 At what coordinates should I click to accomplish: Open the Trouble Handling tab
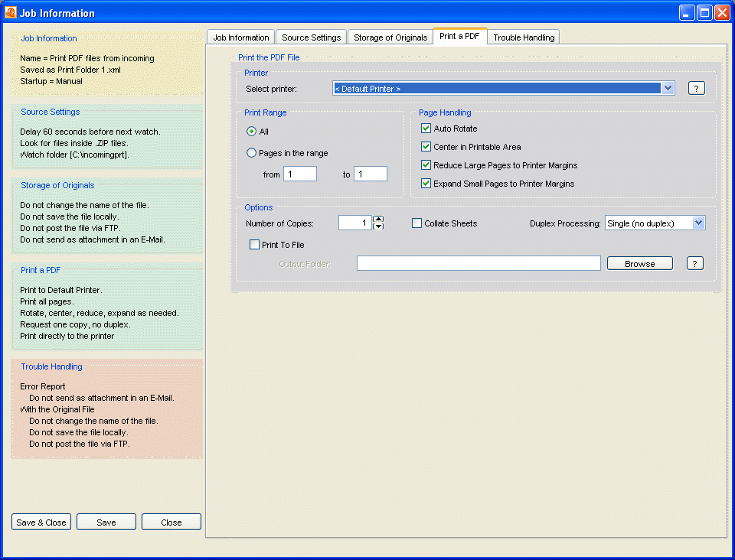click(524, 36)
